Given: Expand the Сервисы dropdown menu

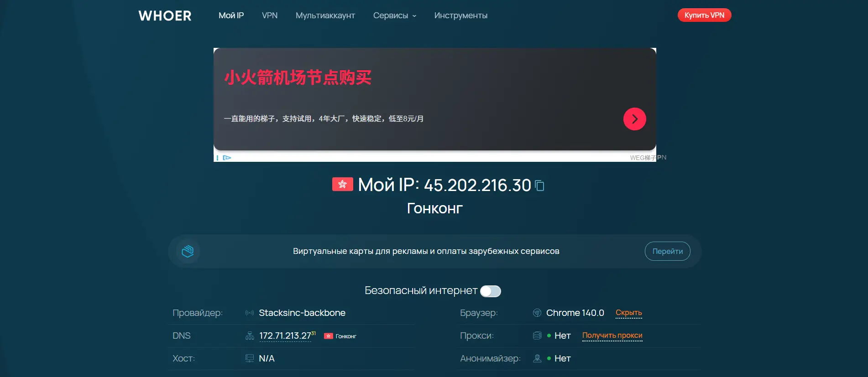Looking at the screenshot, I should click(394, 15).
